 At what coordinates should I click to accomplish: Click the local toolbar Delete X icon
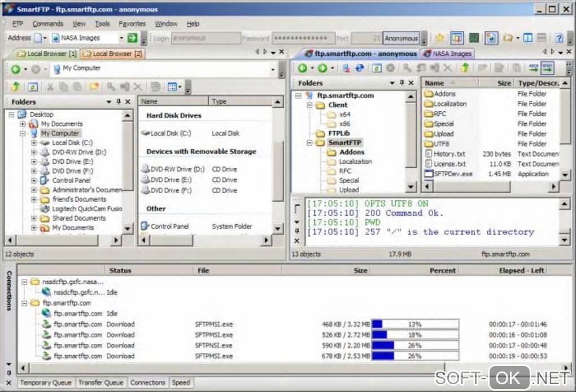tap(138, 87)
